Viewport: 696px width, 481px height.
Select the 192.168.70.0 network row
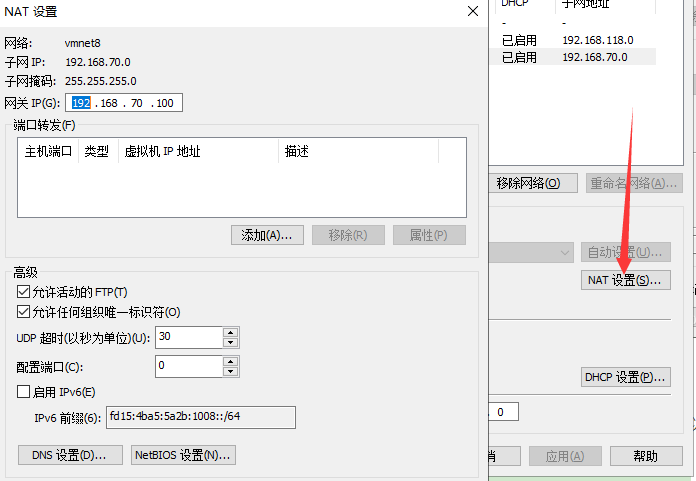click(x=573, y=57)
